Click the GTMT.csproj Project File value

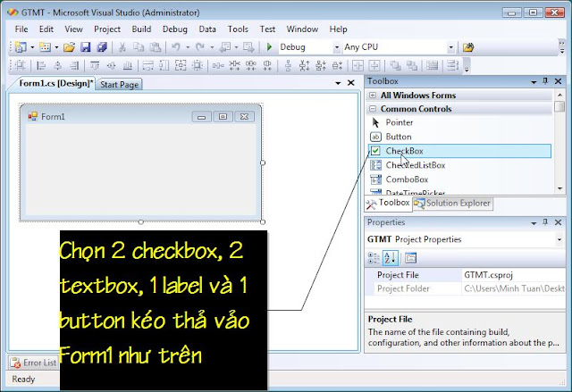513,275
